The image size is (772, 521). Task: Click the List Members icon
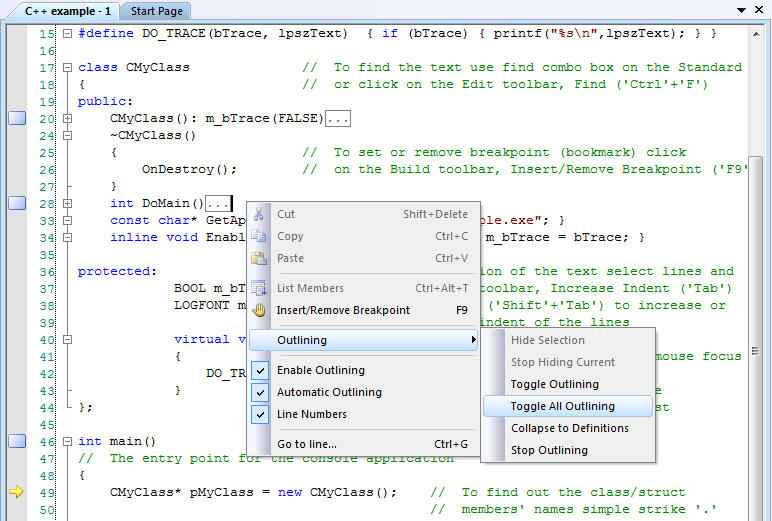point(259,288)
